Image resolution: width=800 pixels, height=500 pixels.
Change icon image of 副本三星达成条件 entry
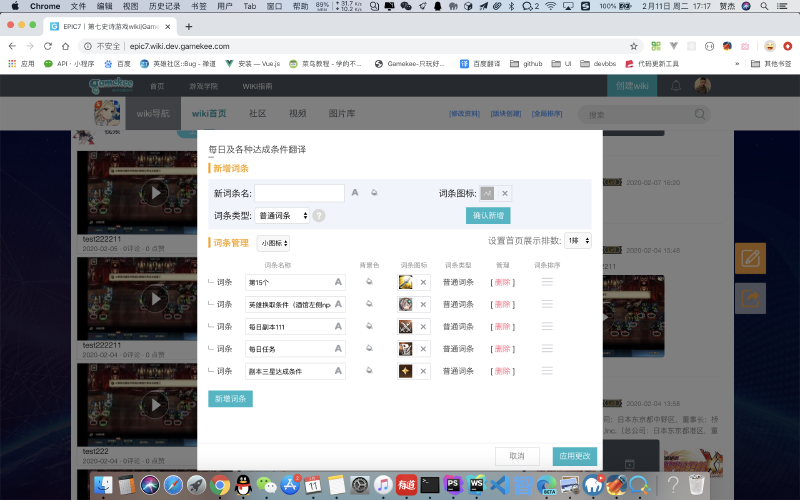(406, 371)
